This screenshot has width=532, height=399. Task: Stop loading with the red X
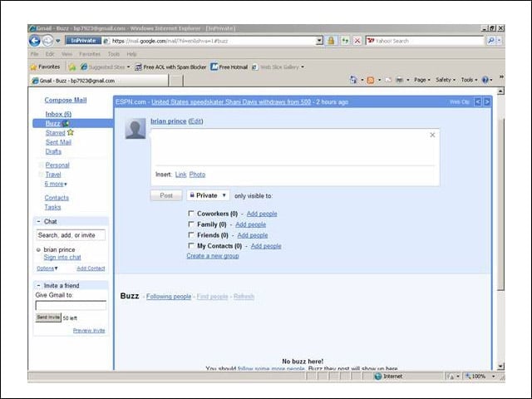click(x=357, y=41)
